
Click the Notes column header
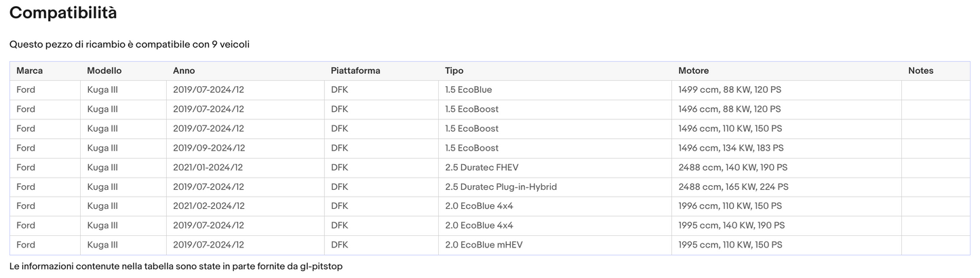(920, 71)
